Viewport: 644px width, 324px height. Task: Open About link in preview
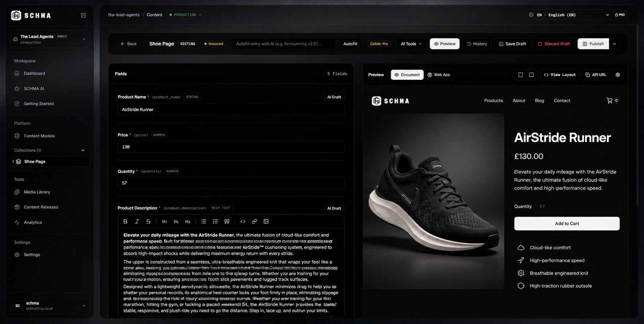point(519,101)
